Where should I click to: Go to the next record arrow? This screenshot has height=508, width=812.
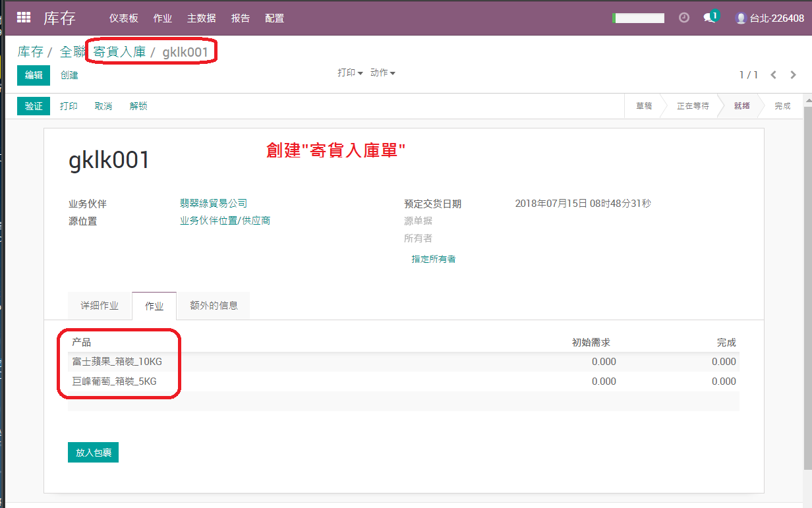pyautogui.click(x=794, y=75)
